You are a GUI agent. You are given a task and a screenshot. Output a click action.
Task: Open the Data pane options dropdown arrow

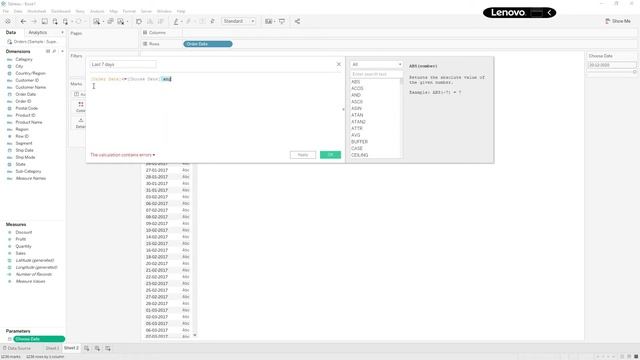click(62, 32)
